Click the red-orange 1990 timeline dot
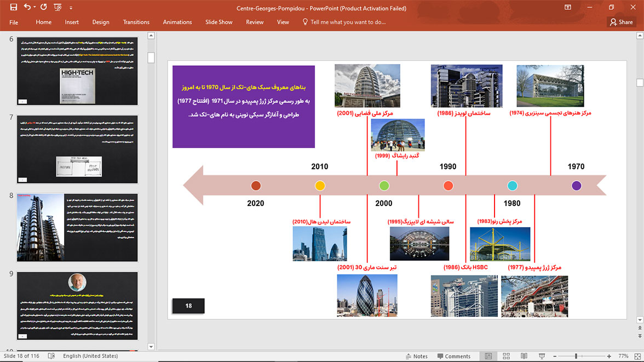644x362 pixels. (x=448, y=186)
